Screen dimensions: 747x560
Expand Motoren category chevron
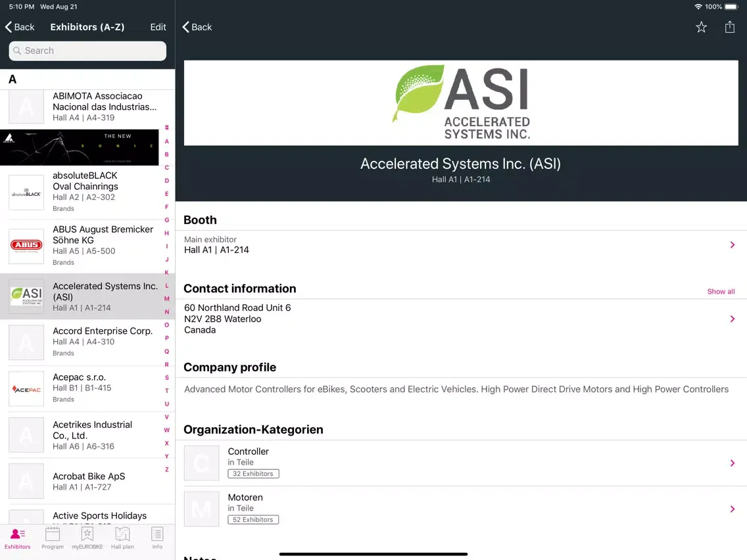tap(733, 509)
